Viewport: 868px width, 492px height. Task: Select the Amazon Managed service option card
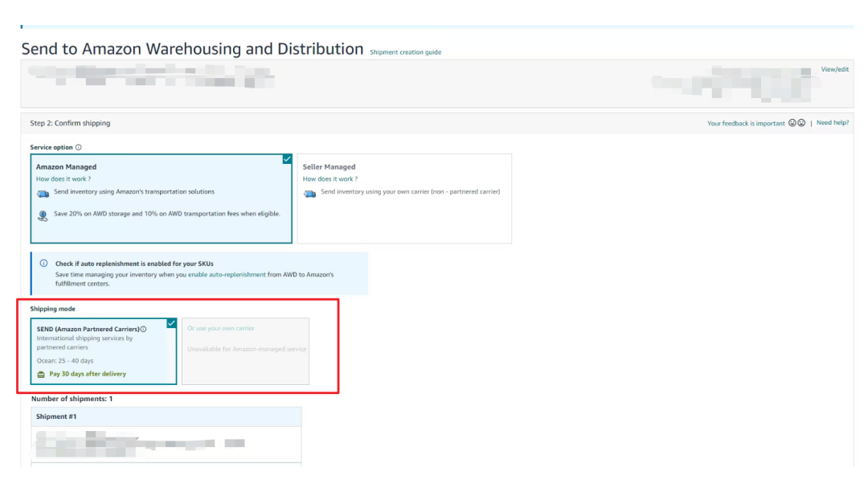point(161,199)
